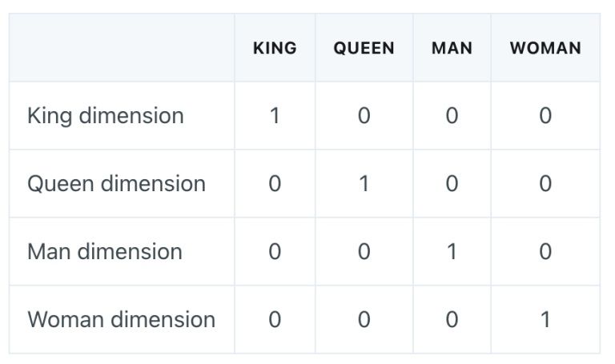The image size is (615, 364).
Task: Click the 1 in Queen dimension row
Action: tap(364, 184)
